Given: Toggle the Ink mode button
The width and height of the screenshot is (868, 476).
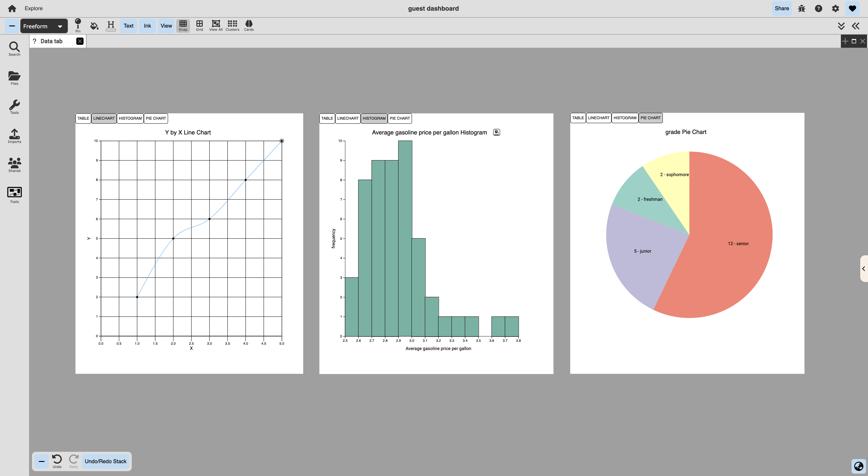Looking at the screenshot, I should pos(147,26).
